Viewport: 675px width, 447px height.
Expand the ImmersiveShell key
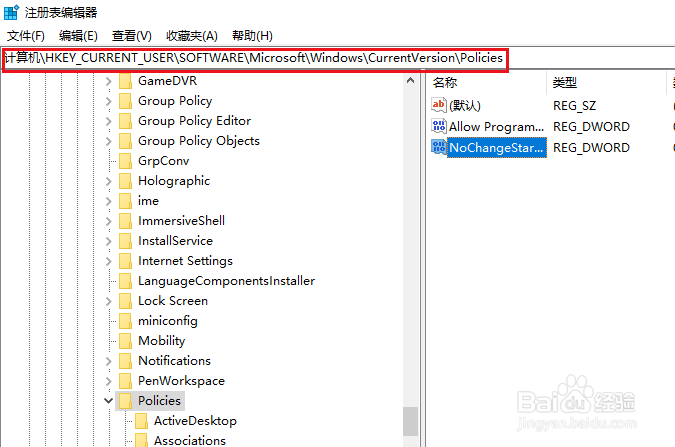click(x=108, y=221)
